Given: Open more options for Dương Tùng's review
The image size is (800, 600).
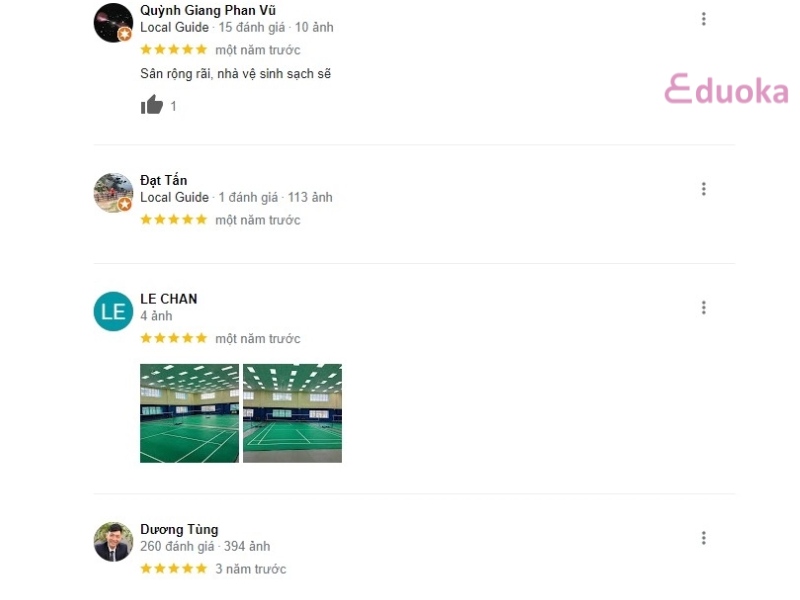Looking at the screenshot, I should (704, 538).
